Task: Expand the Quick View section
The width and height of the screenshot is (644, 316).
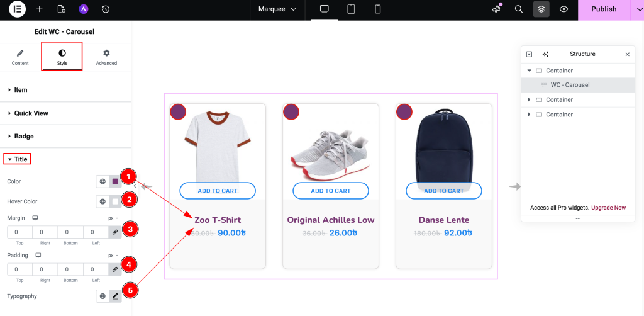Action: coord(31,113)
